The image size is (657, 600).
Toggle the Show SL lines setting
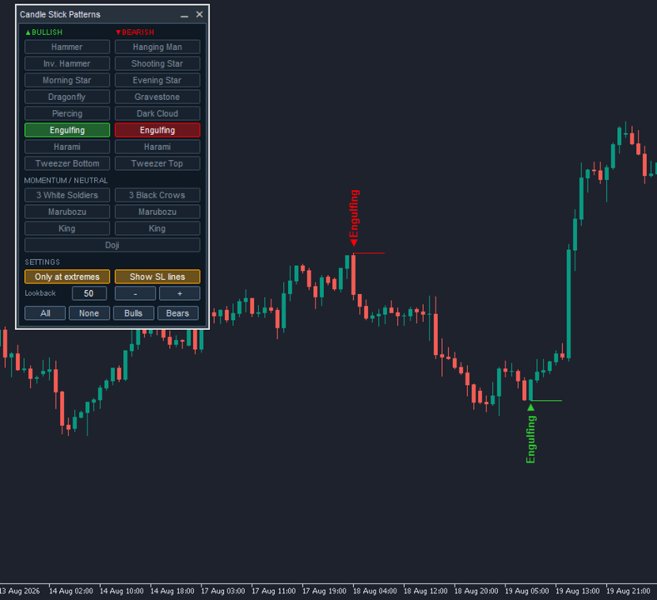coord(157,277)
